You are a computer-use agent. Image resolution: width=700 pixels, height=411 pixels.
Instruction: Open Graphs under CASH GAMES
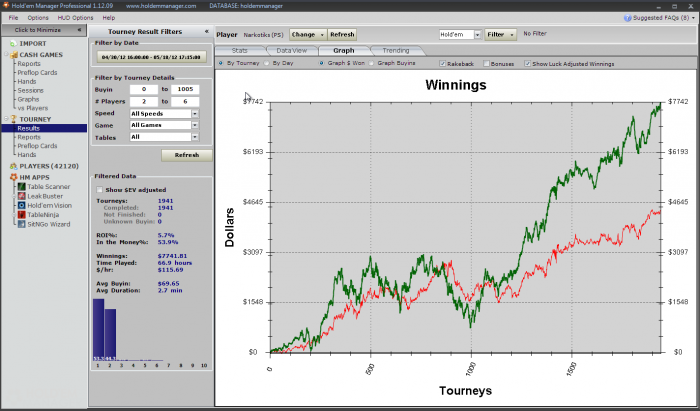pyautogui.click(x=28, y=99)
